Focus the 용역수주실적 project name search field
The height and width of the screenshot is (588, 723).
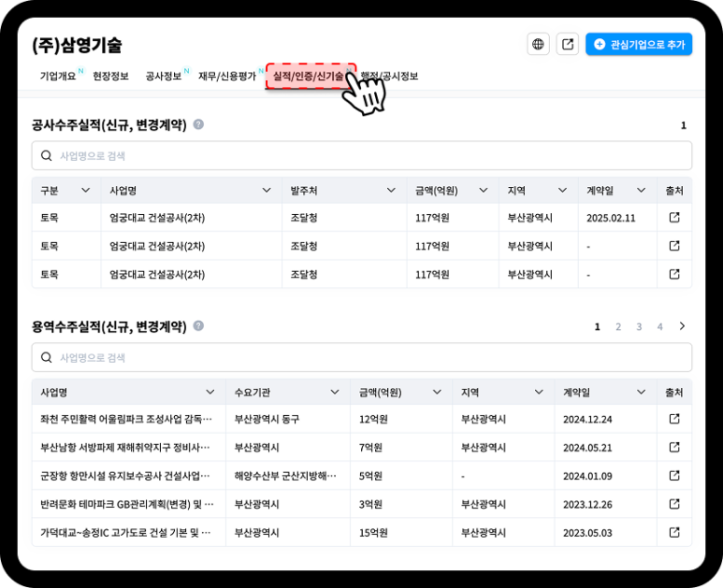(361, 357)
